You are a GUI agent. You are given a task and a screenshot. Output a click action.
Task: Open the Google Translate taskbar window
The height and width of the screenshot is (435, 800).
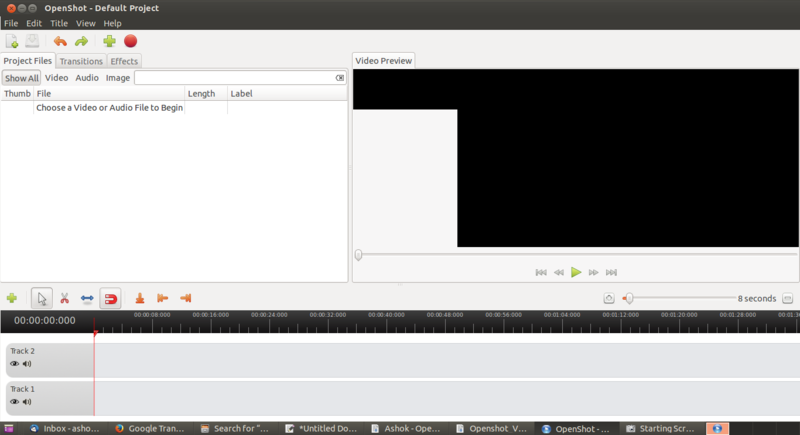tap(150, 428)
